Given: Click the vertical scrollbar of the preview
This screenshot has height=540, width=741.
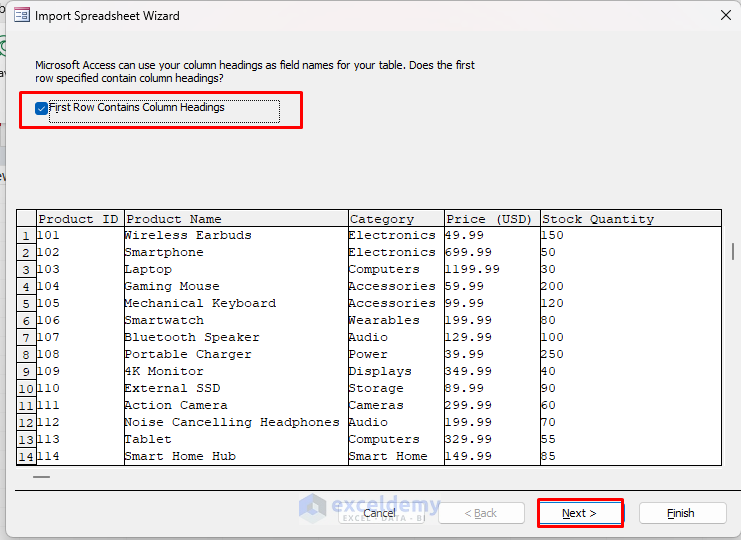Looking at the screenshot, I should 732,251.
